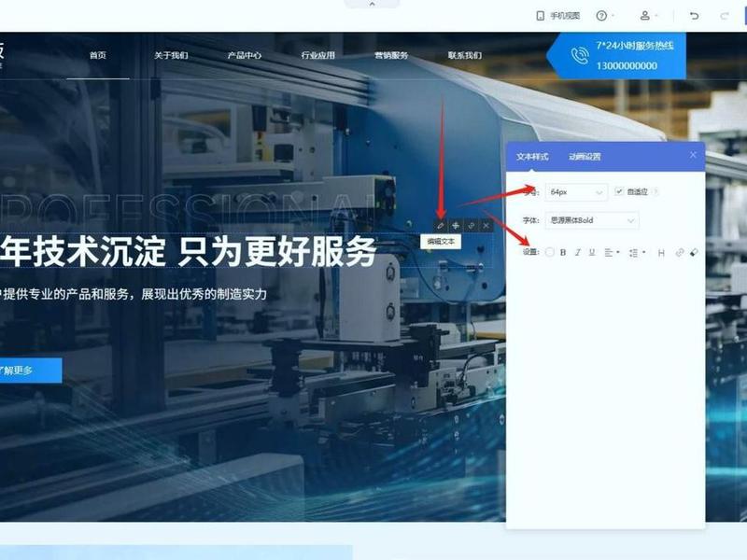747x560 pixels.
Task: Click the redo arrow icon
Action: pyautogui.click(x=725, y=16)
